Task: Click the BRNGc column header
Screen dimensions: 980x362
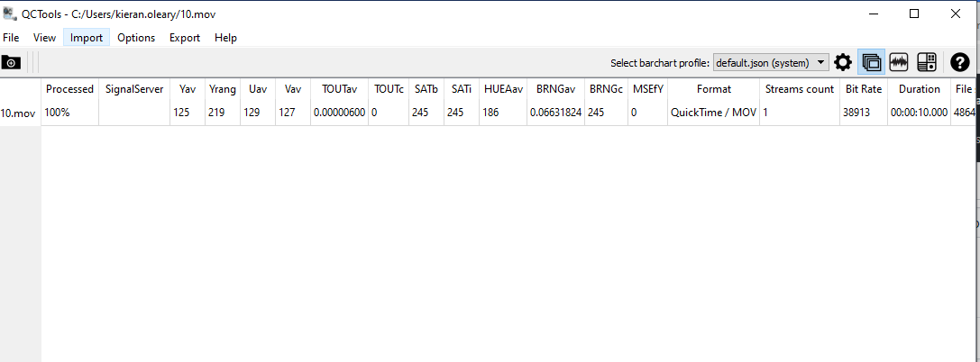Action: [x=606, y=89]
